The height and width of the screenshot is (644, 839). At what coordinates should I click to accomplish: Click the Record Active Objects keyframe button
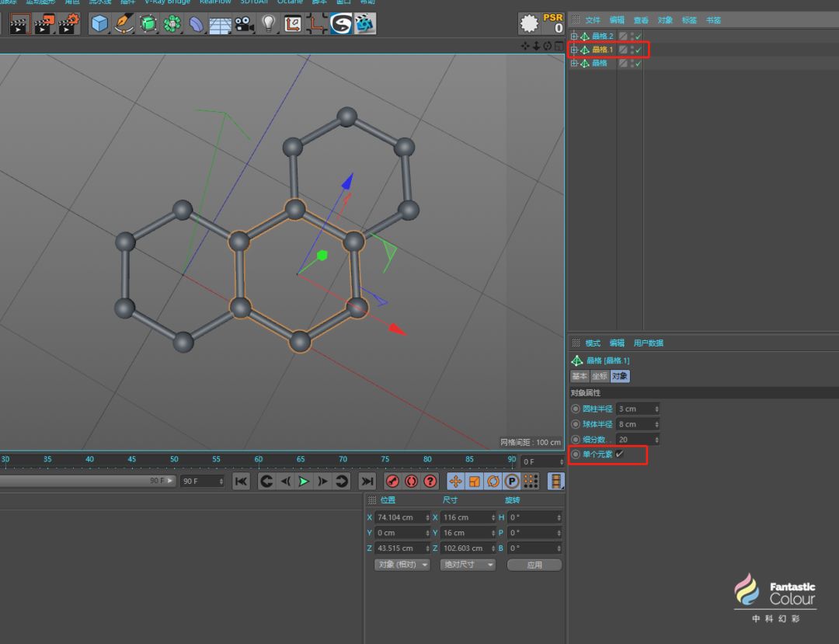[x=392, y=482]
